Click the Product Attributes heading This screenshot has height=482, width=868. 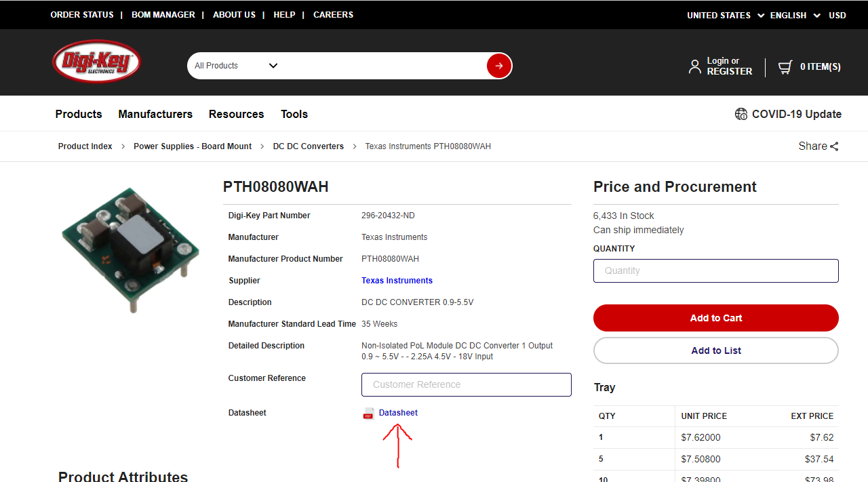coord(123,476)
